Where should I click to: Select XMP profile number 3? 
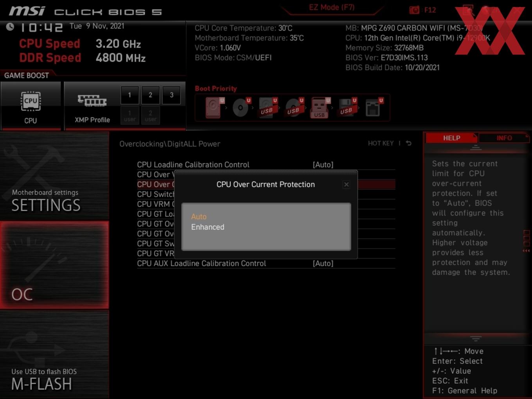tap(171, 95)
